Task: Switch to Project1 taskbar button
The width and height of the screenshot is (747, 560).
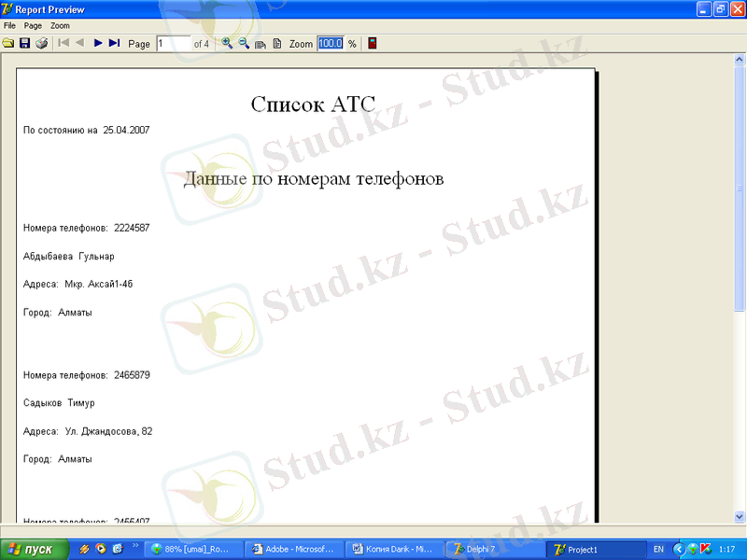Action: click(595, 550)
